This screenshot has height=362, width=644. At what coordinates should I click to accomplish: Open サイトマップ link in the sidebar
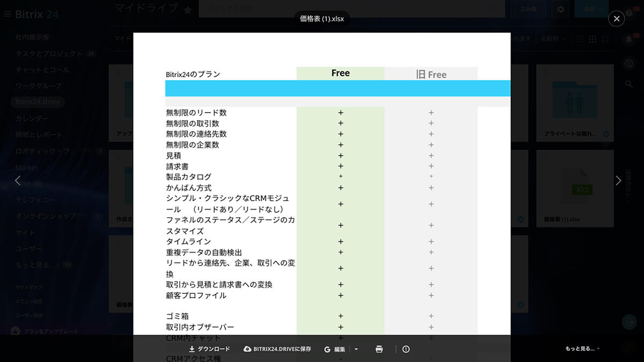tap(28, 287)
